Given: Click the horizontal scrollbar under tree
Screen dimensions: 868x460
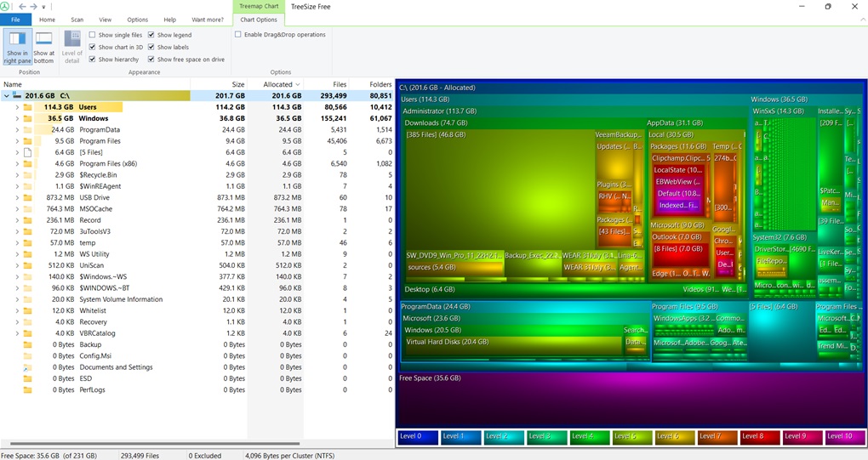Looking at the screenshot, I should pos(155,443).
